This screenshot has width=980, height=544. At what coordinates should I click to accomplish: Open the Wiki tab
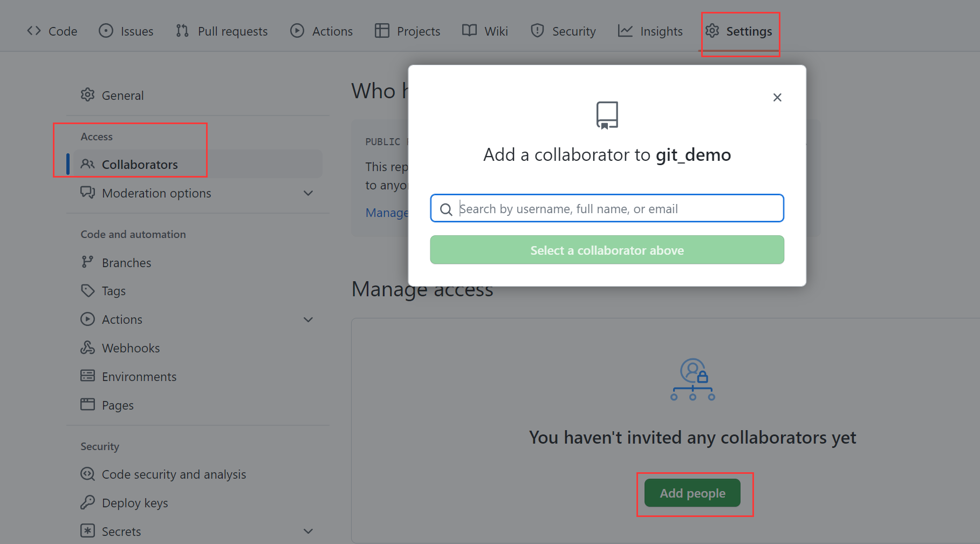tap(485, 31)
